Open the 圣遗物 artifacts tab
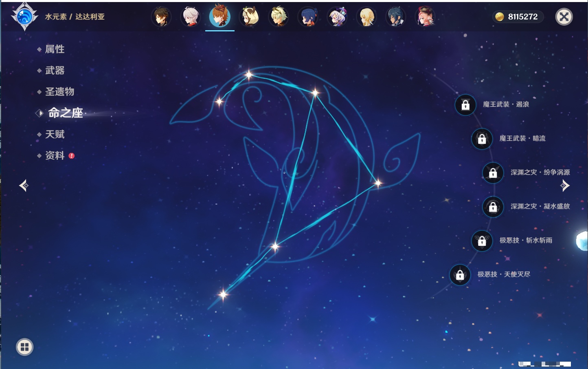Viewport: 588px width, 369px height. pos(59,91)
